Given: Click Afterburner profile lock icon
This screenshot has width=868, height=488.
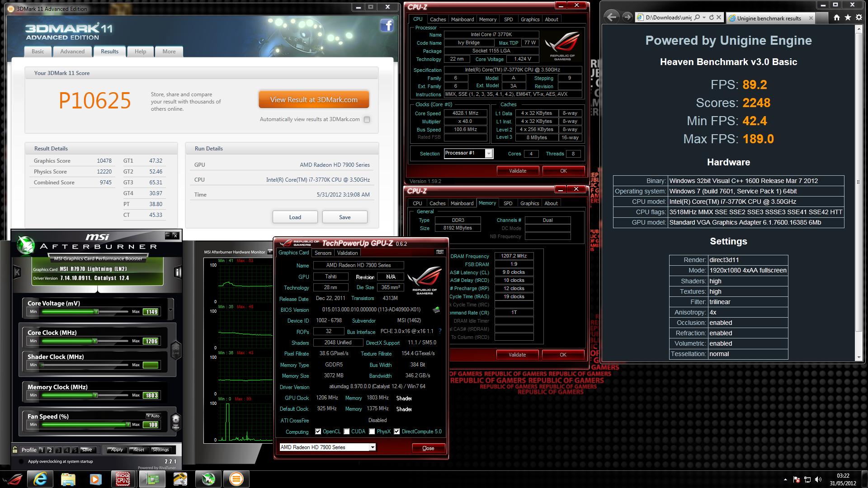Looking at the screenshot, I should 15,450.
